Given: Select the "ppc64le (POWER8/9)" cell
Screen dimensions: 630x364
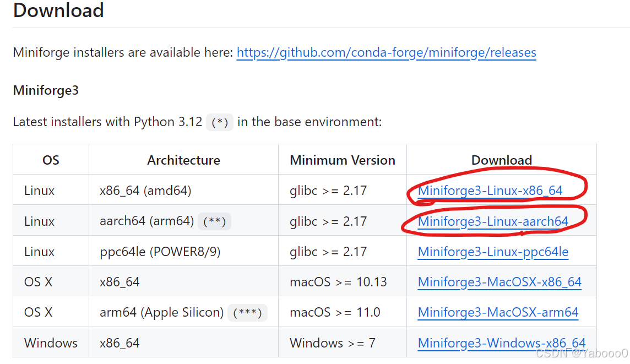Looking at the screenshot, I should (160, 252).
